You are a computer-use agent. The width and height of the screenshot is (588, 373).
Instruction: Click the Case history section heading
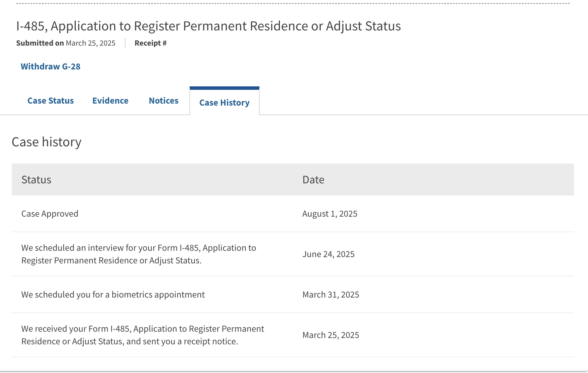(x=47, y=142)
